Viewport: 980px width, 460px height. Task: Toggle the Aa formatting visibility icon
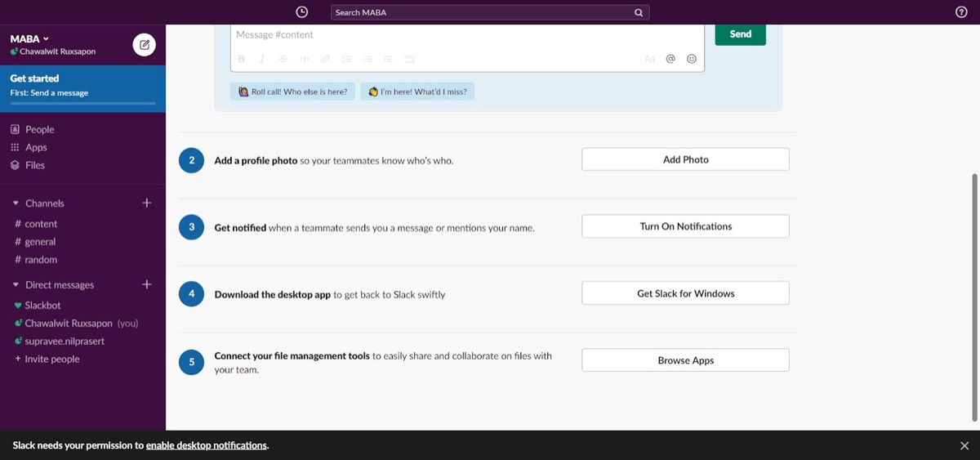(650, 59)
